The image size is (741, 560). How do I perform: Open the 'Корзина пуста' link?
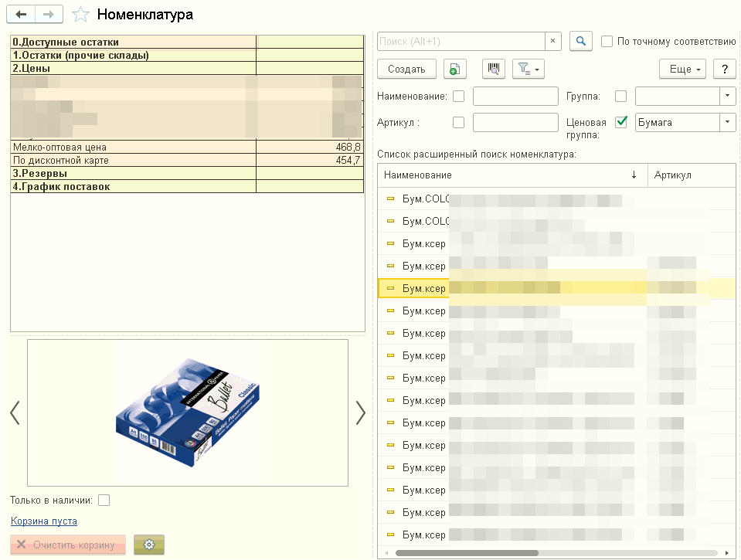tap(44, 521)
